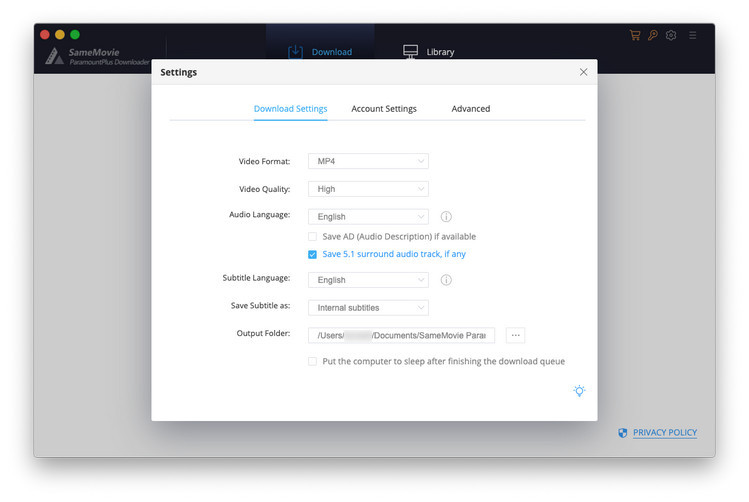
Task: Uncheck Save 5.1 surround audio track
Action: click(313, 254)
